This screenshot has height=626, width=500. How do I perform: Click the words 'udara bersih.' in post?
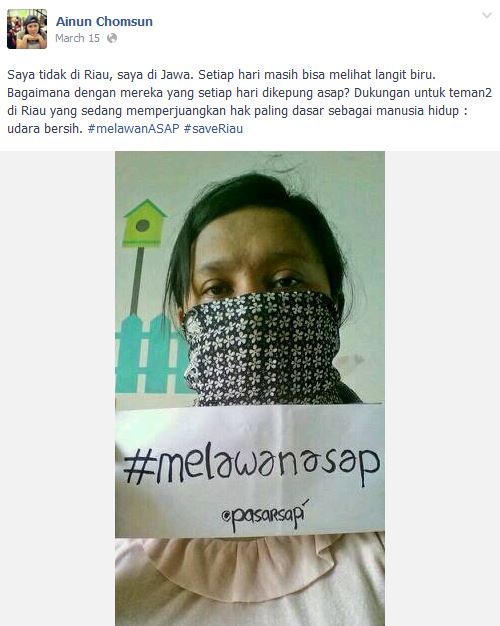pos(45,129)
